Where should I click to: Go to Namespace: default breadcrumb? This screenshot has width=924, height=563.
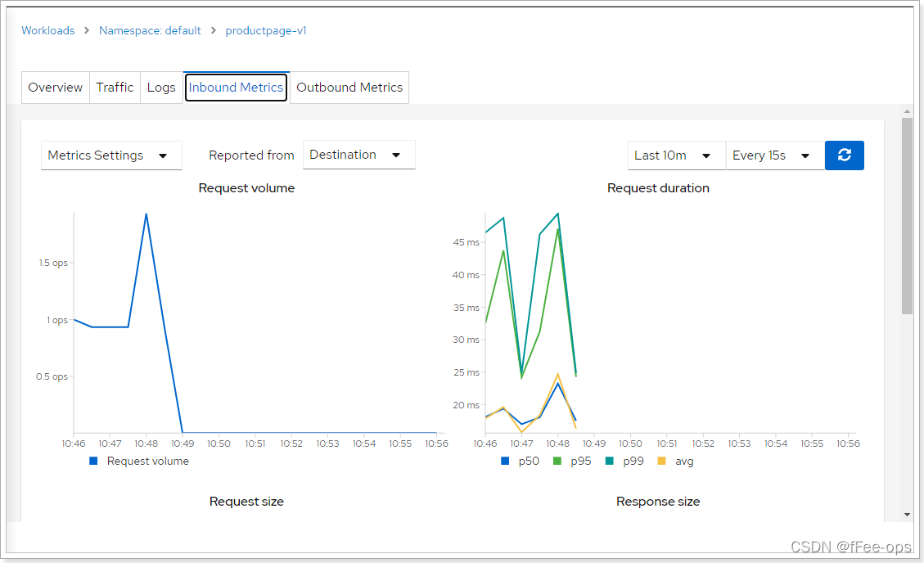coord(150,30)
